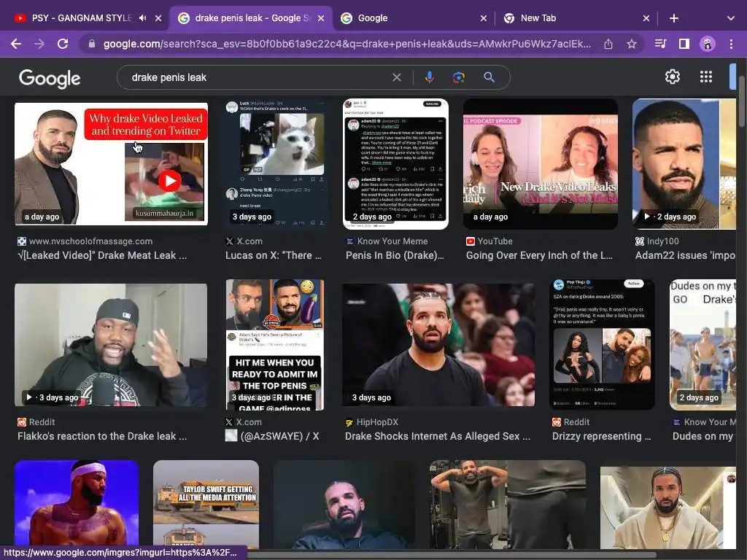Click the vertical page scrollbar

point(742,102)
